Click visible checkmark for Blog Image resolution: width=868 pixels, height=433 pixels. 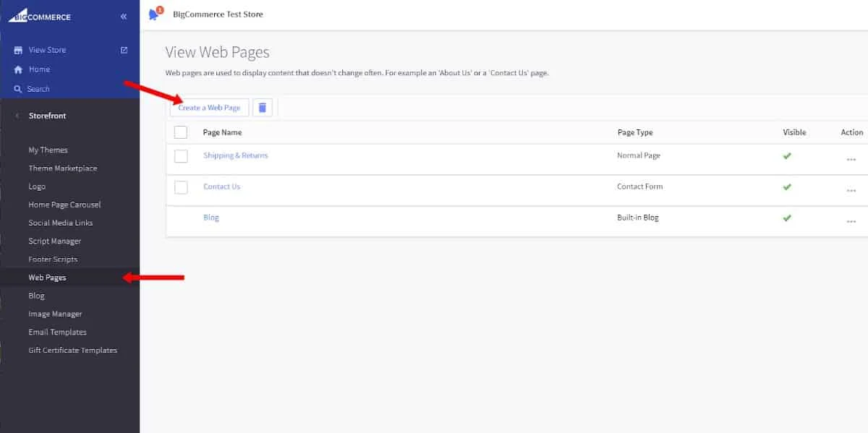point(787,218)
